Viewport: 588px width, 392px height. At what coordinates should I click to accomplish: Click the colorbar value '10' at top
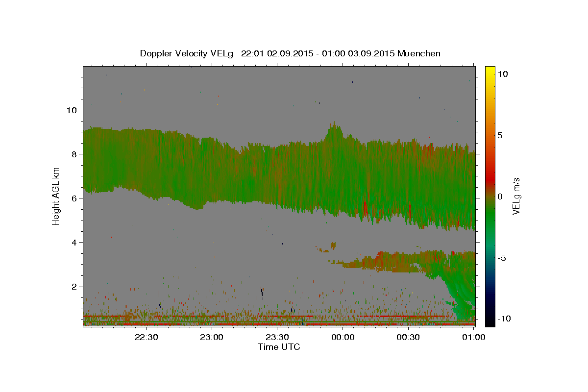click(503, 73)
